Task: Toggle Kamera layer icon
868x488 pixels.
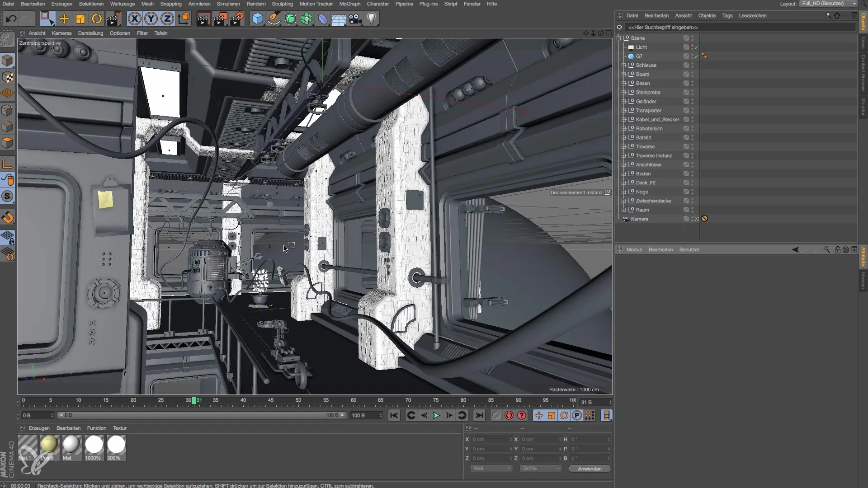Action: point(686,219)
